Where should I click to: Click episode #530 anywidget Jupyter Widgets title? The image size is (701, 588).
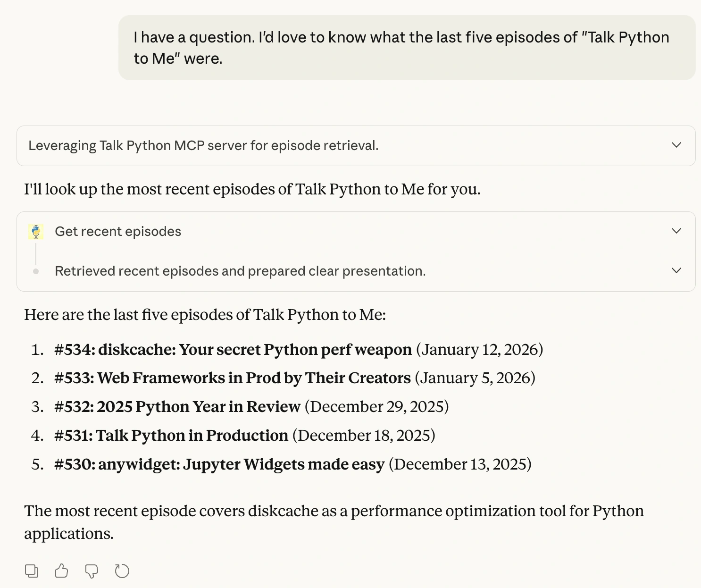click(x=219, y=464)
